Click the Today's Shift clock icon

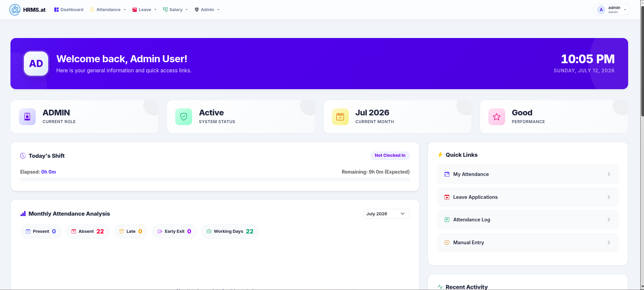pos(23,155)
